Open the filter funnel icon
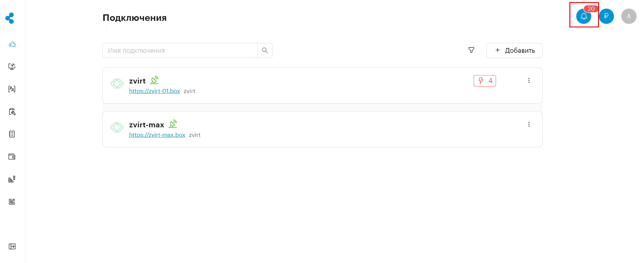 471,50
